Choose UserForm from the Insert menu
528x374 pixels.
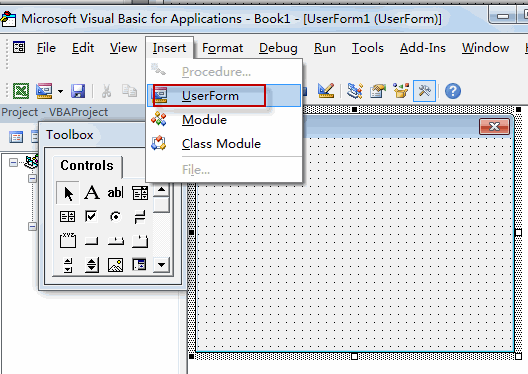pyautogui.click(x=224, y=96)
